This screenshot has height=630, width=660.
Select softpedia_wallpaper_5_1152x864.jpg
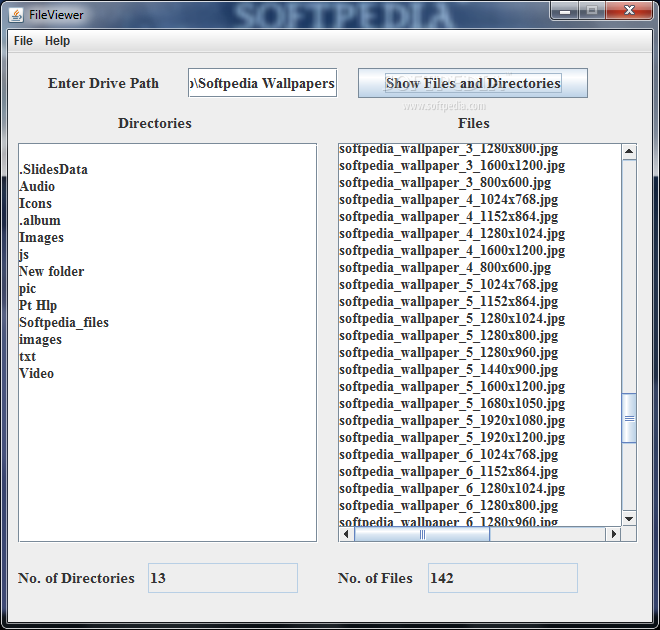(449, 301)
